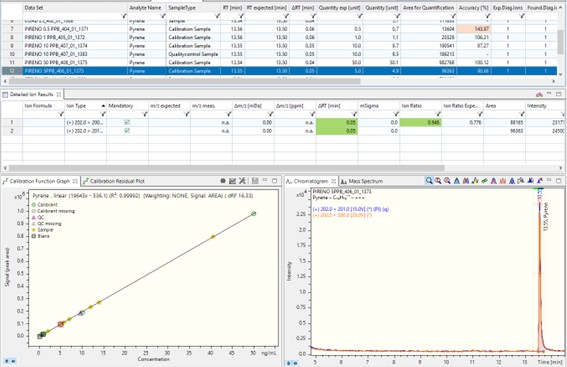Select the magnifier zoom tool in Chromatogram toolbar
This screenshot has height=367, width=567.
click(429, 180)
